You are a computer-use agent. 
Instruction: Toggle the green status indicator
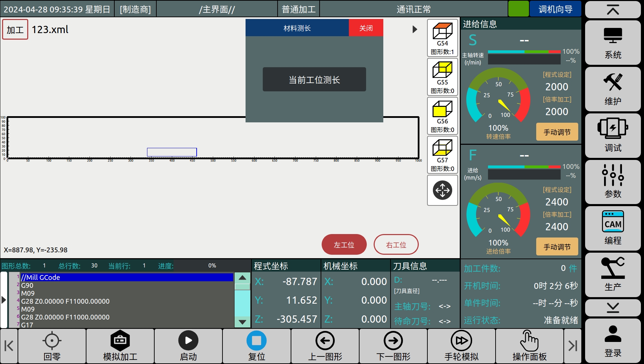click(518, 9)
